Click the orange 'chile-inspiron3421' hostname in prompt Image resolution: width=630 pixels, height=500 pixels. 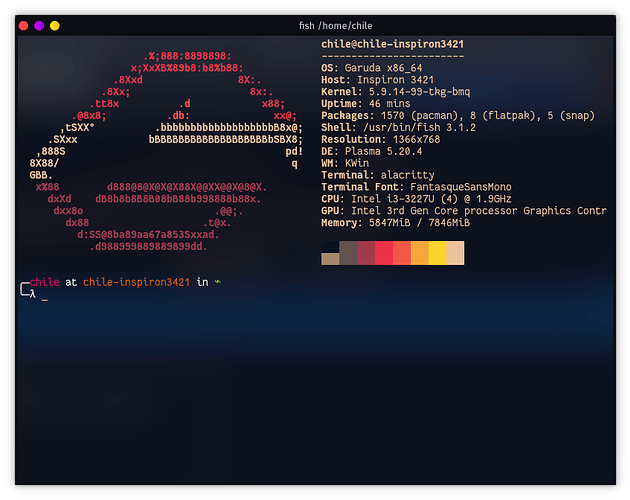pyautogui.click(x=136, y=282)
